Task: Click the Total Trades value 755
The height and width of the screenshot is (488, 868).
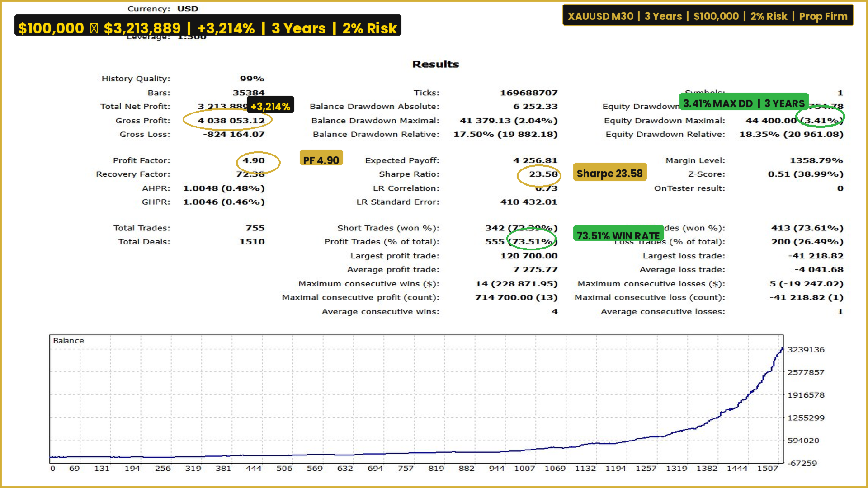Action: 255,228
